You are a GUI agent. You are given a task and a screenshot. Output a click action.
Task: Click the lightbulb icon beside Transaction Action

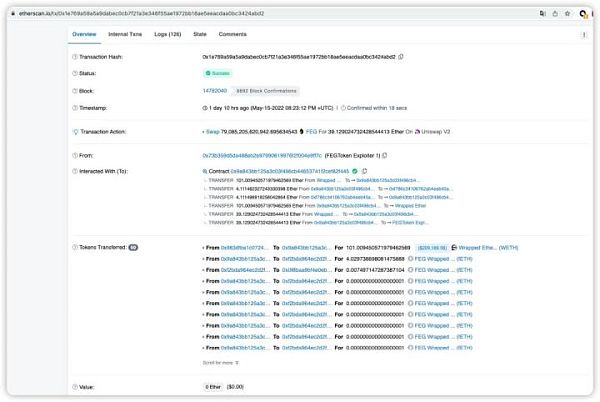74,131
